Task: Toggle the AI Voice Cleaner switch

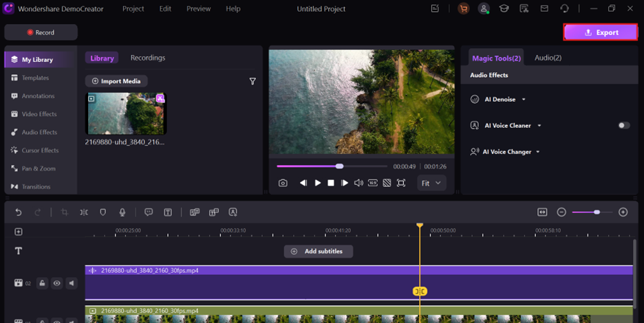Action: click(x=624, y=126)
